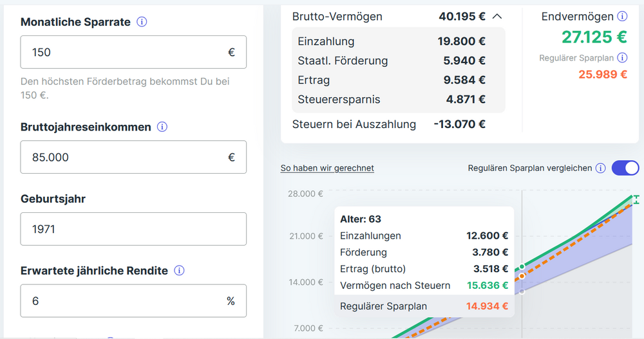This screenshot has width=644, height=339.
Task: Click the hint about höchsten Förderbetrag
Action: coord(125,88)
